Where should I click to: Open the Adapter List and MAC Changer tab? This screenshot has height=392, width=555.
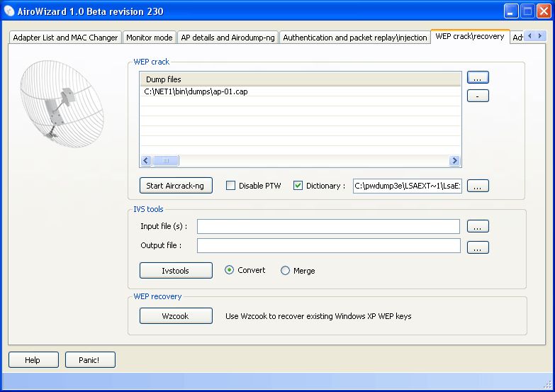tap(65, 38)
